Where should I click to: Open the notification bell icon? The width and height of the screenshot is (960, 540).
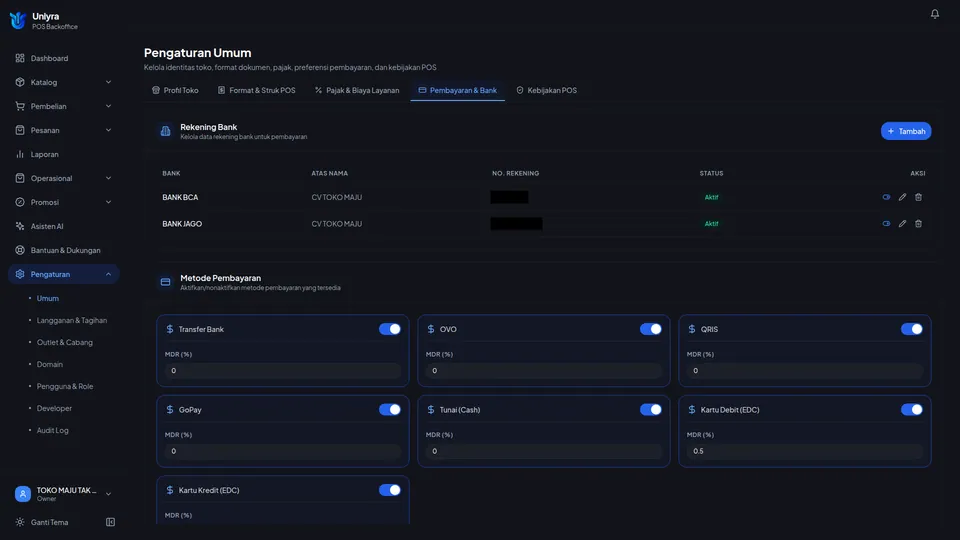(934, 13)
